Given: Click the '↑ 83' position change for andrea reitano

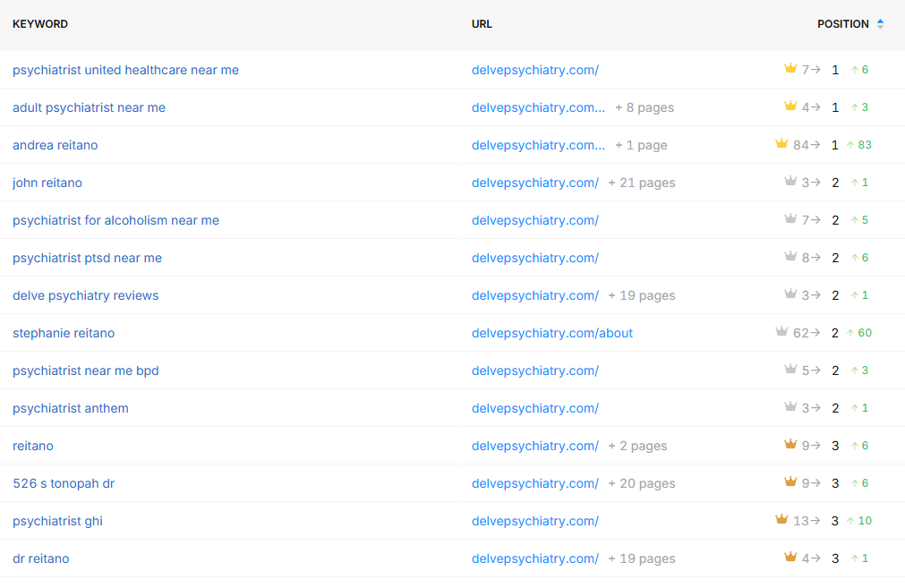Looking at the screenshot, I should pos(858,145).
